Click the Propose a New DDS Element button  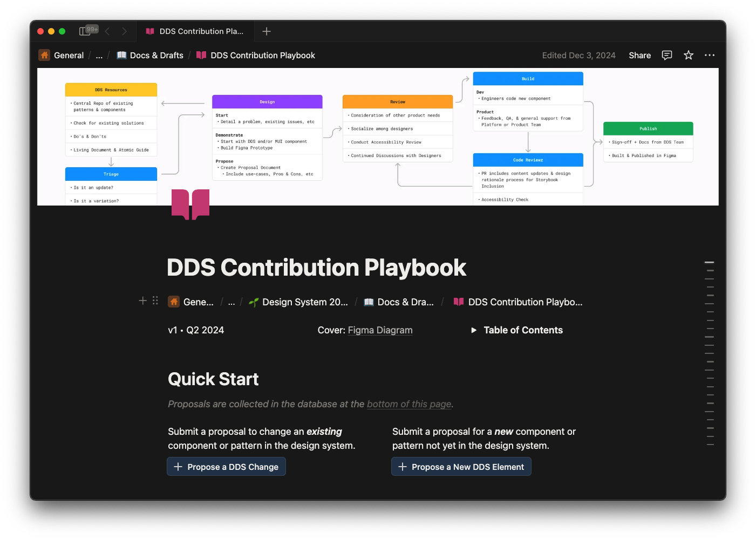tap(461, 466)
